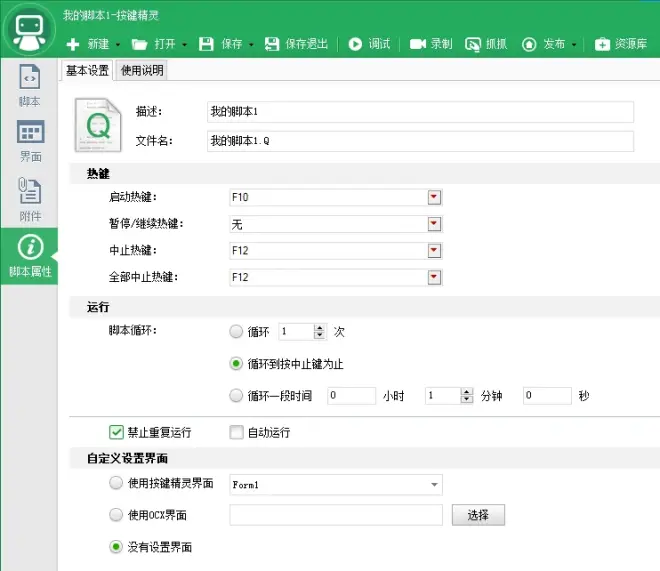
Task: Open the 打开 (Open) folder icon
Action: 140,44
